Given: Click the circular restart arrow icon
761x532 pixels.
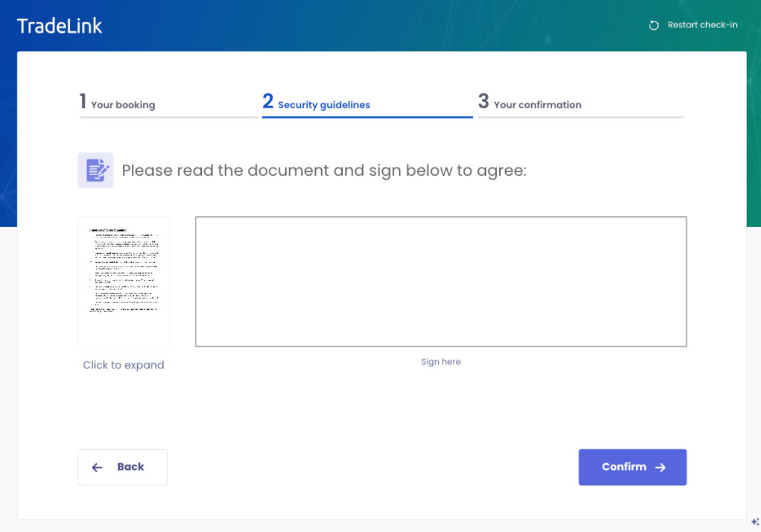Looking at the screenshot, I should tap(653, 25).
